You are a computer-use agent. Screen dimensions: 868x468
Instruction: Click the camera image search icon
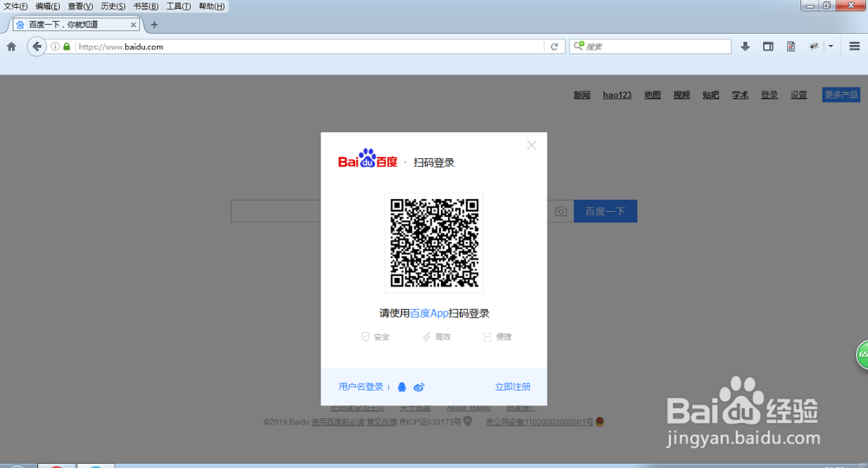tap(561, 212)
